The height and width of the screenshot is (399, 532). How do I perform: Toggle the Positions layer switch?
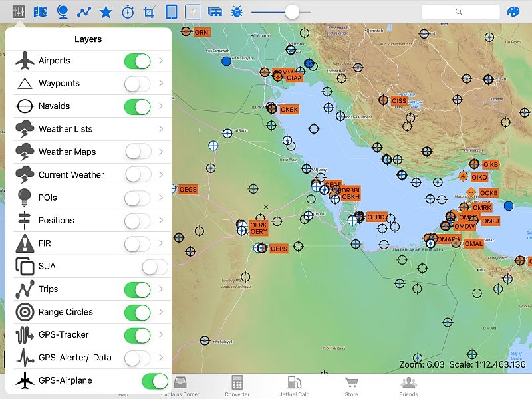click(138, 221)
